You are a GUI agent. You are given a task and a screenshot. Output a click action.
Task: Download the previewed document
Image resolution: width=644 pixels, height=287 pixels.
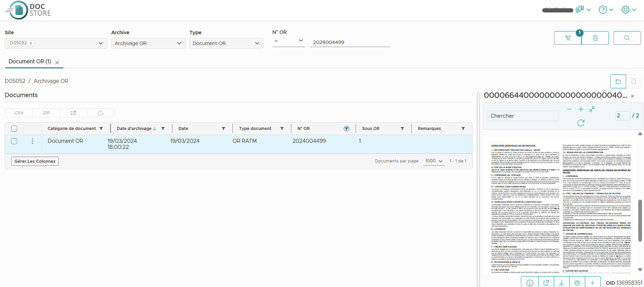click(x=562, y=283)
